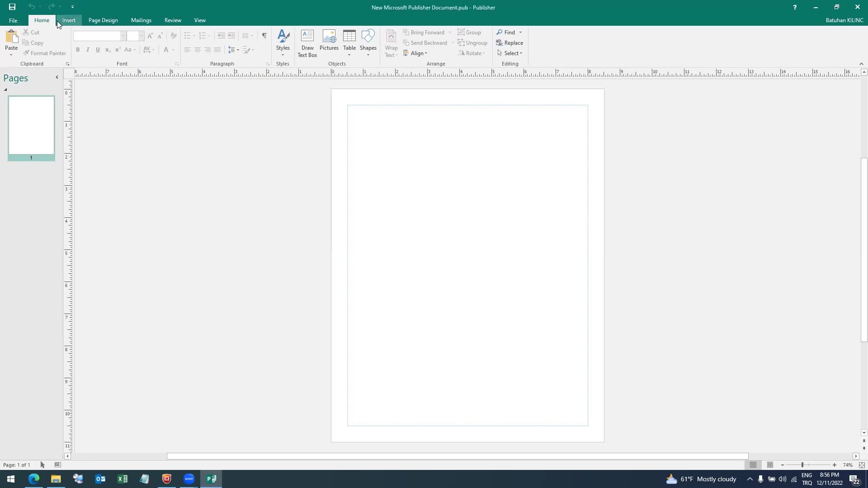Toggle Justify paragraph alignment
The width and height of the screenshot is (868, 488).
pos(217,50)
